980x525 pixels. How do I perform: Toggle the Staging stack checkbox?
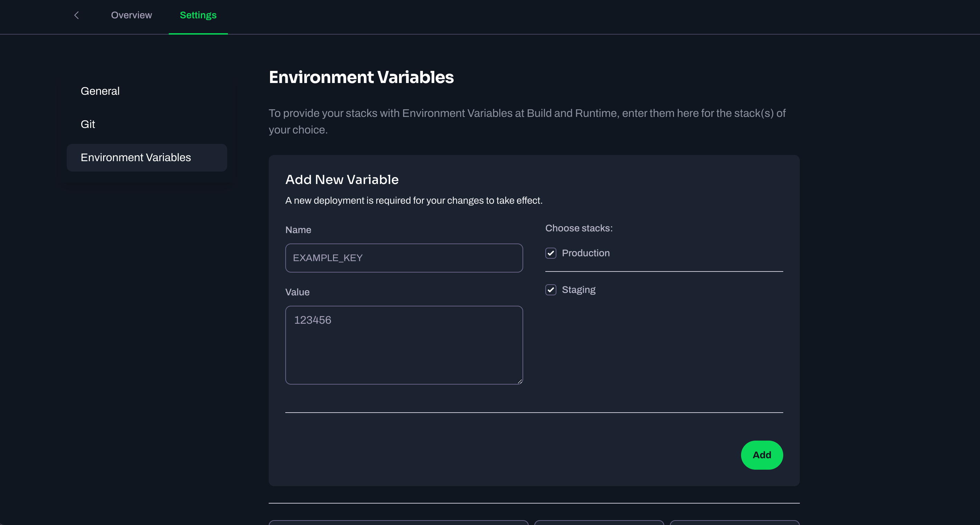tap(551, 290)
